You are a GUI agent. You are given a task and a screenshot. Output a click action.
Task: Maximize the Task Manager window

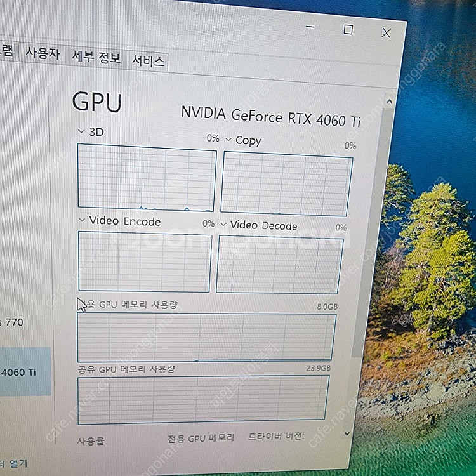pyautogui.click(x=348, y=29)
